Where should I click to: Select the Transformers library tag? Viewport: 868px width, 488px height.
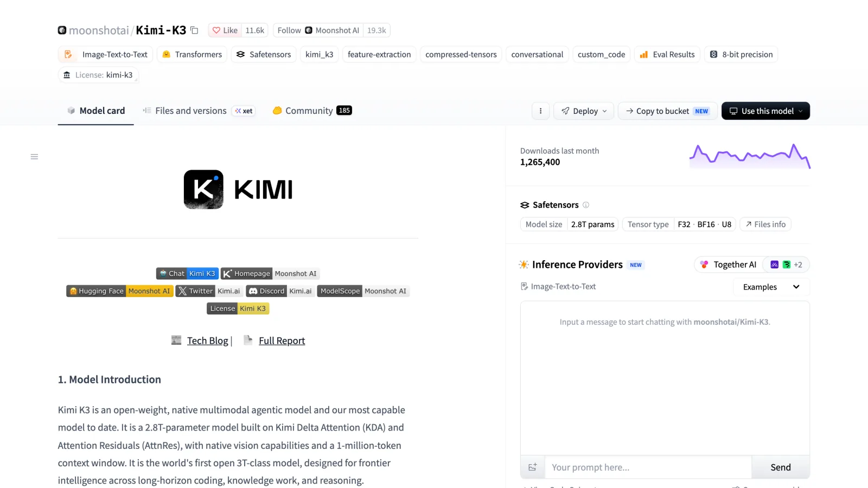[x=192, y=55]
